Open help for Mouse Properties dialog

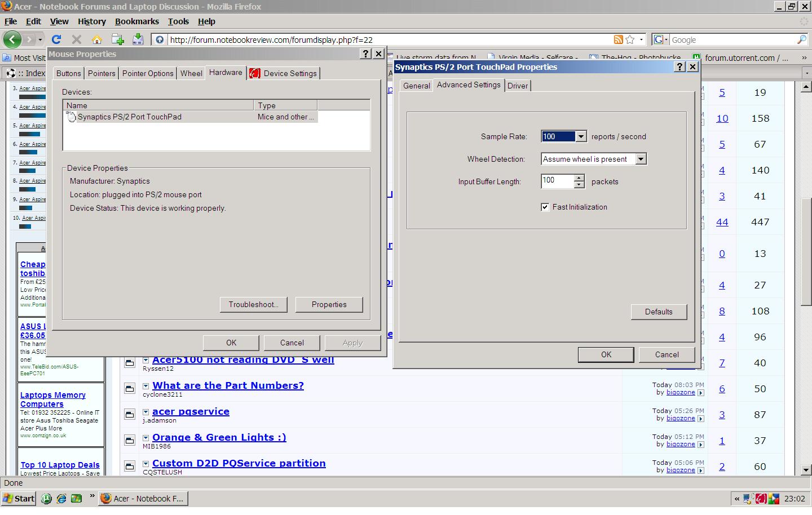pos(365,54)
